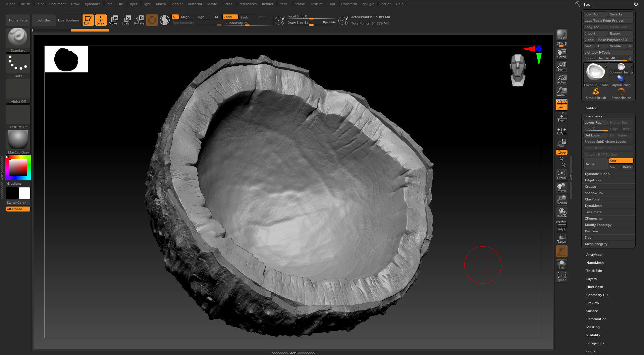Click the Xpose icon
The height and width of the screenshot is (355, 644).
click(561, 277)
